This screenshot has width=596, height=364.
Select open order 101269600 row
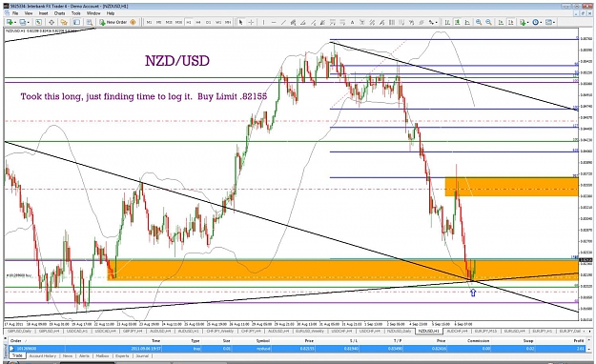pos(298,348)
